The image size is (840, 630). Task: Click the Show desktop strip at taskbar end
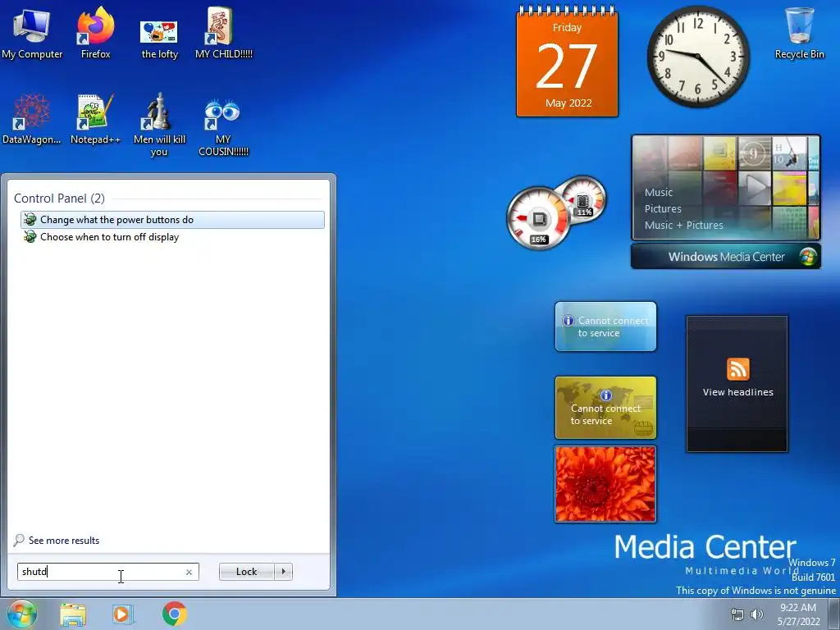tap(834, 614)
